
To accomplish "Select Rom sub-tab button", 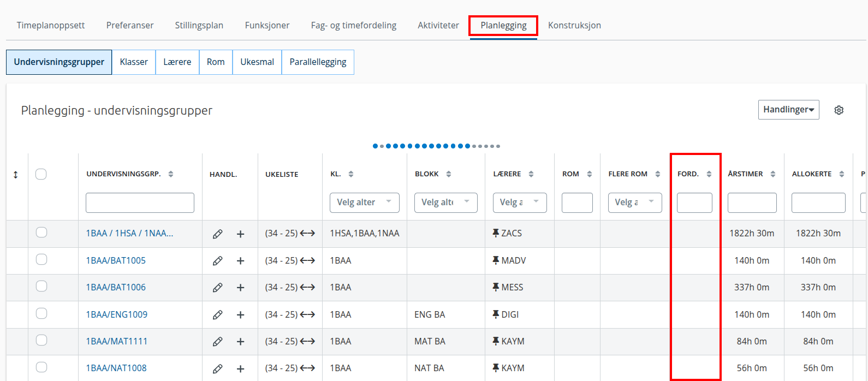I will point(216,62).
